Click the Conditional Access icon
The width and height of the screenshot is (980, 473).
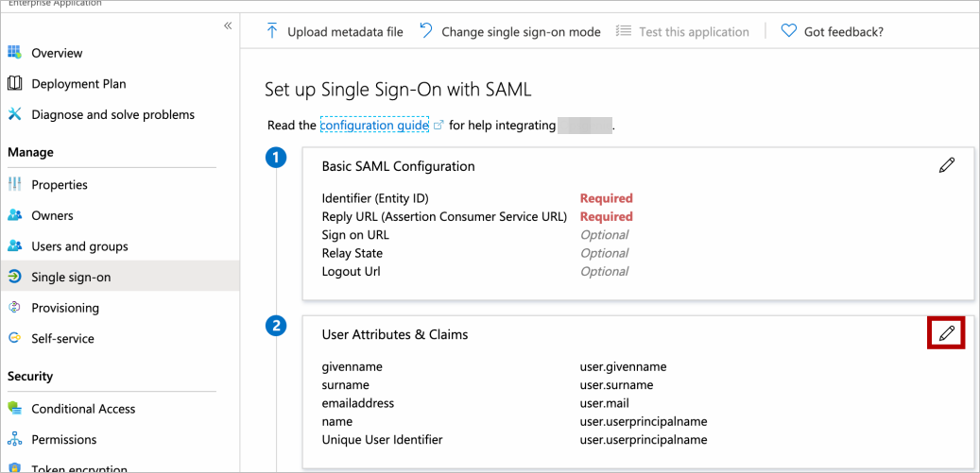coord(15,409)
